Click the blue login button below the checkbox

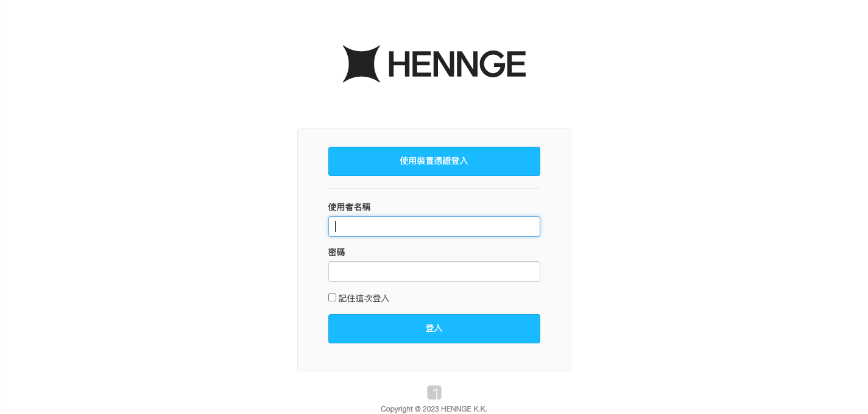pyautogui.click(x=434, y=329)
